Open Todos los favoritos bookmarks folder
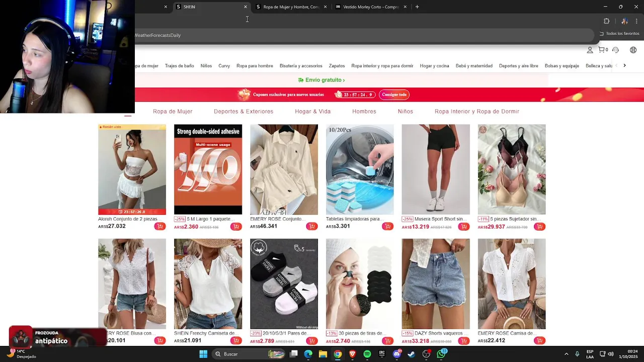 [x=619, y=34]
